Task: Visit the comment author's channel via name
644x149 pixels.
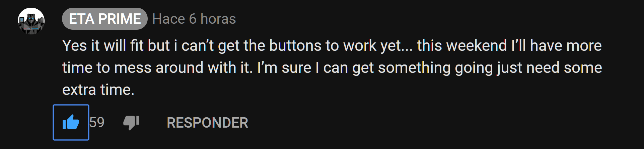Action: (x=104, y=19)
